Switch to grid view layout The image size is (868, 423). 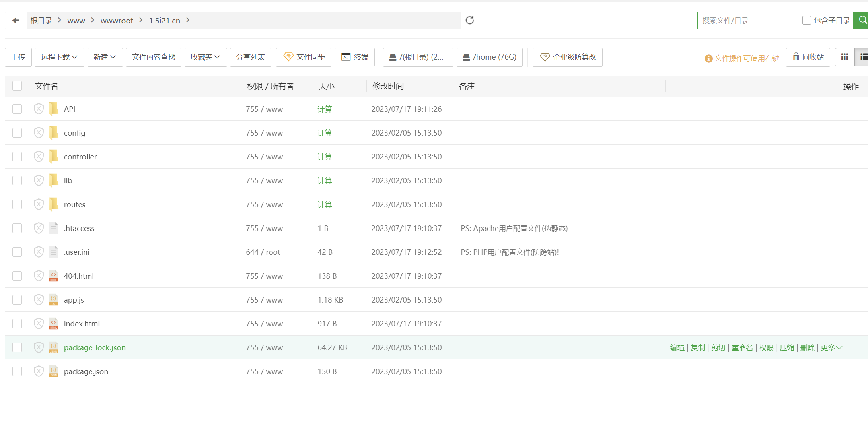pos(845,57)
